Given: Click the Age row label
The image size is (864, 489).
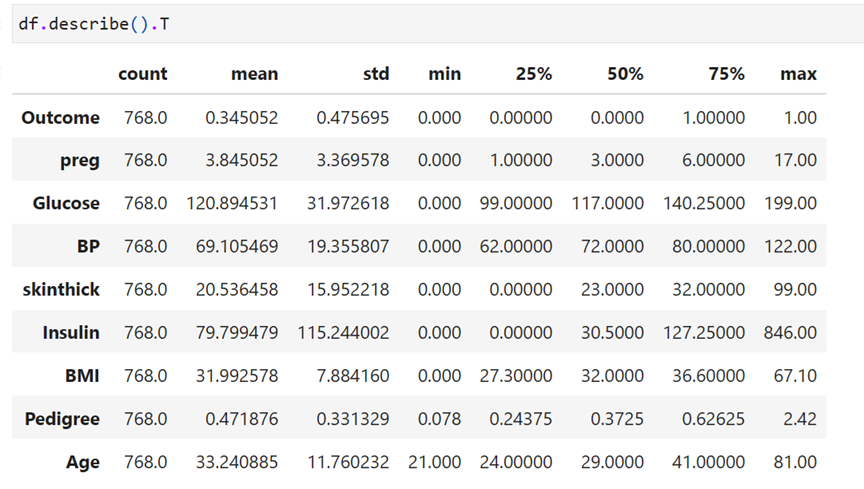Looking at the screenshot, I should click(84, 462).
